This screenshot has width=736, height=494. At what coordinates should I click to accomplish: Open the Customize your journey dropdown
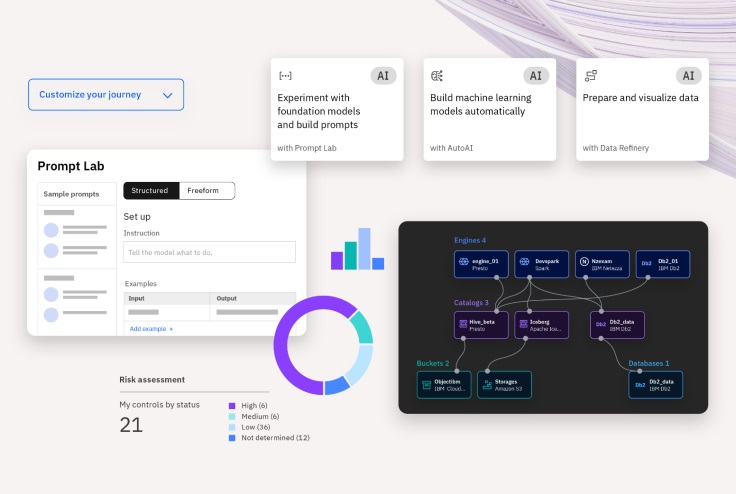106,94
